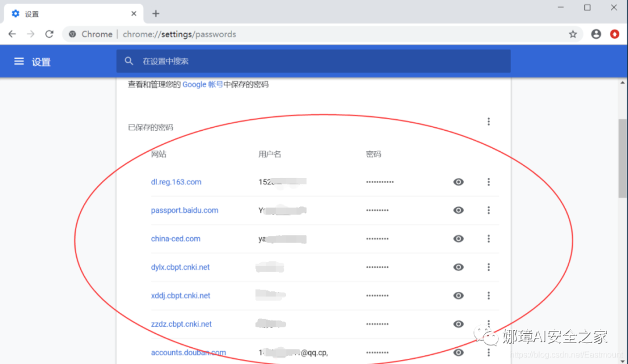
Task: Show password for dl.reg.163.com
Action: [x=458, y=182]
